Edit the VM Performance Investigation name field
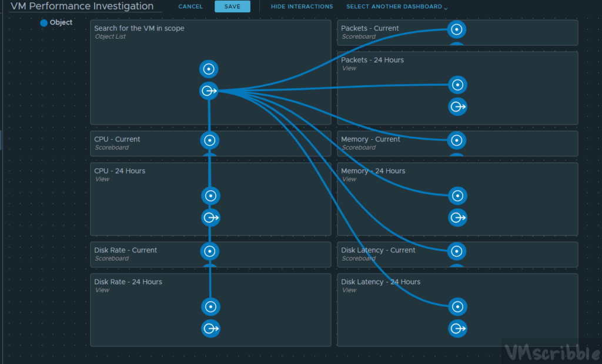This screenshot has width=602, height=364. (x=82, y=6)
